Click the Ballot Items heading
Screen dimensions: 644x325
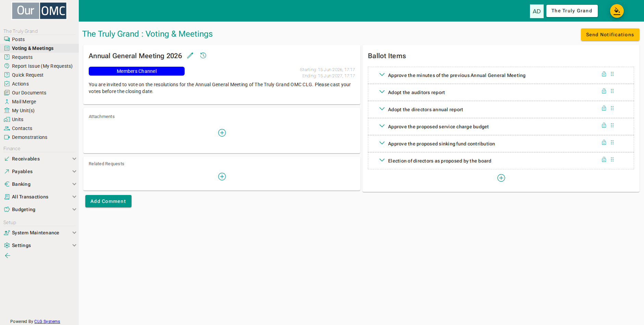[387, 56]
